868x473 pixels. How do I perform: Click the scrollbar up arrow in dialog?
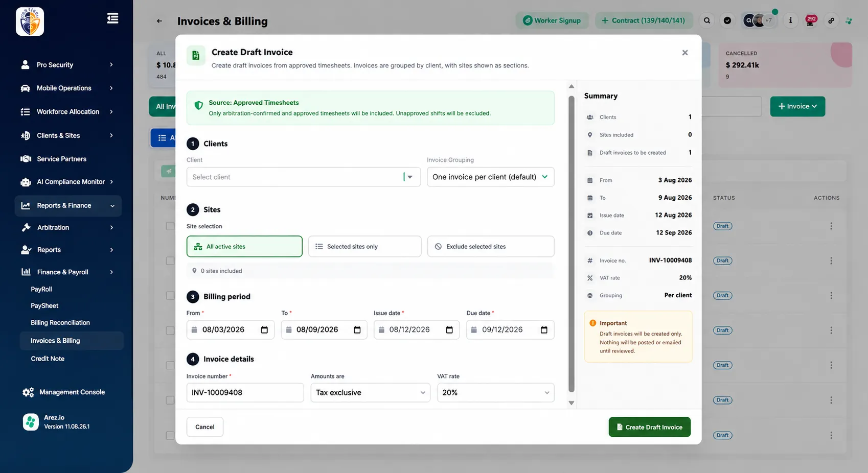click(572, 86)
